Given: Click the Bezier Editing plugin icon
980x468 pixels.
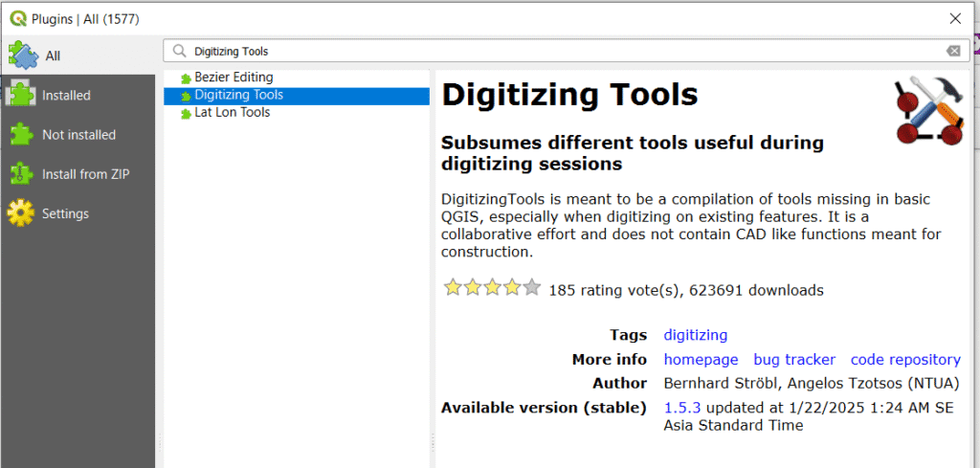Looking at the screenshot, I should click(x=185, y=78).
